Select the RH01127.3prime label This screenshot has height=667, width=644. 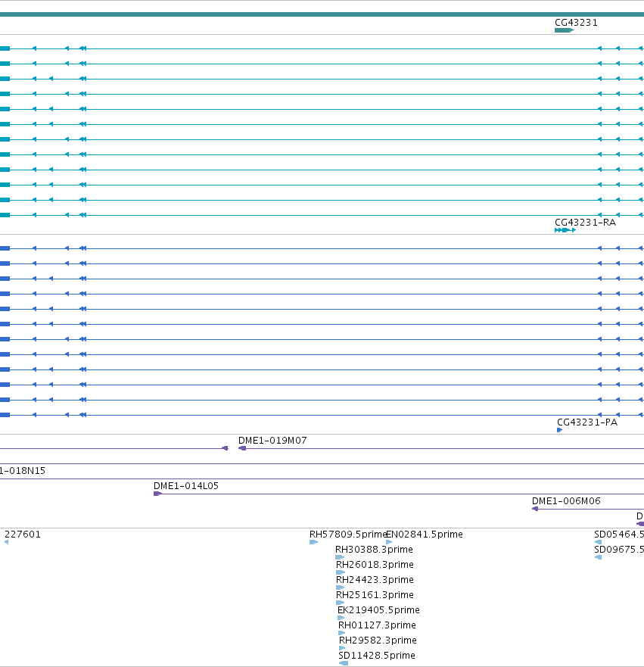(377, 625)
